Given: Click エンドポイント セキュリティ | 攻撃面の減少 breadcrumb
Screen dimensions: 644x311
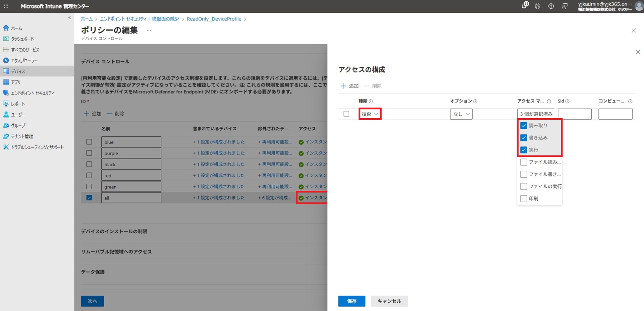Looking at the screenshot, I should [x=140, y=19].
